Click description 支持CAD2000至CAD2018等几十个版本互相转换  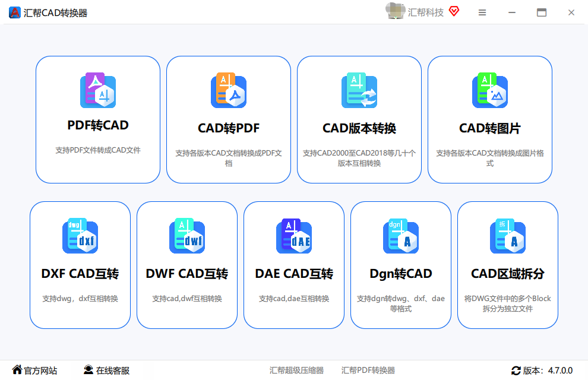click(x=359, y=158)
